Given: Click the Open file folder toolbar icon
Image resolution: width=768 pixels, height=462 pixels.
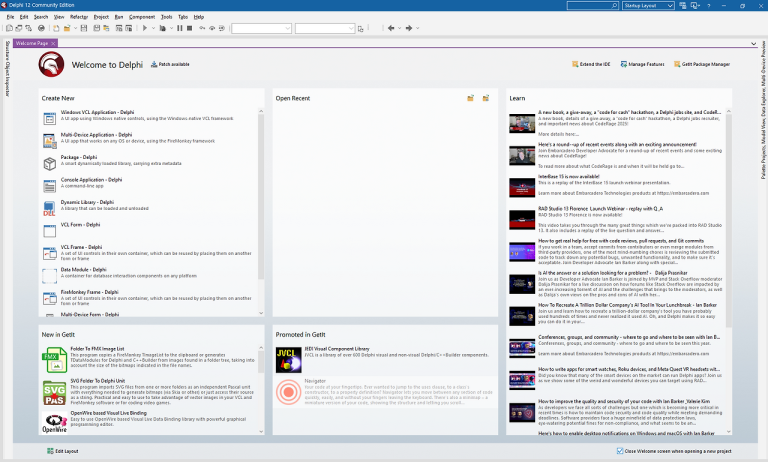Looking at the screenshot, I should tap(67, 28).
